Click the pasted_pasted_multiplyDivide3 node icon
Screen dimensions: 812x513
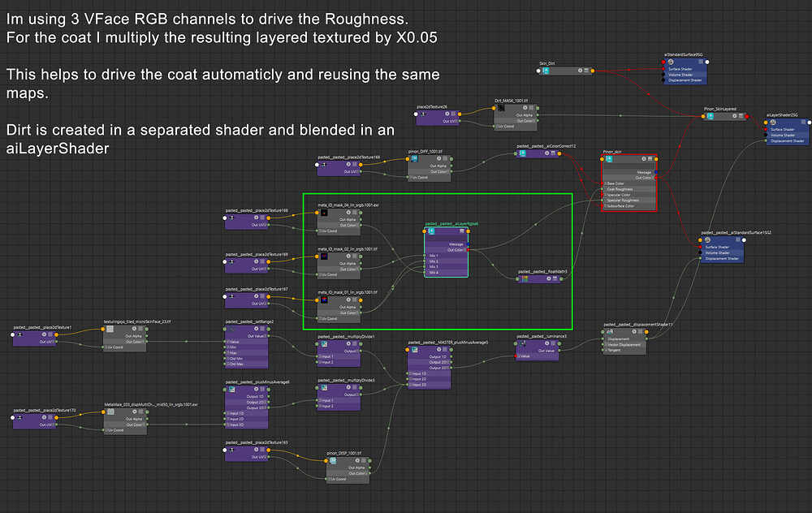(x=324, y=387)
